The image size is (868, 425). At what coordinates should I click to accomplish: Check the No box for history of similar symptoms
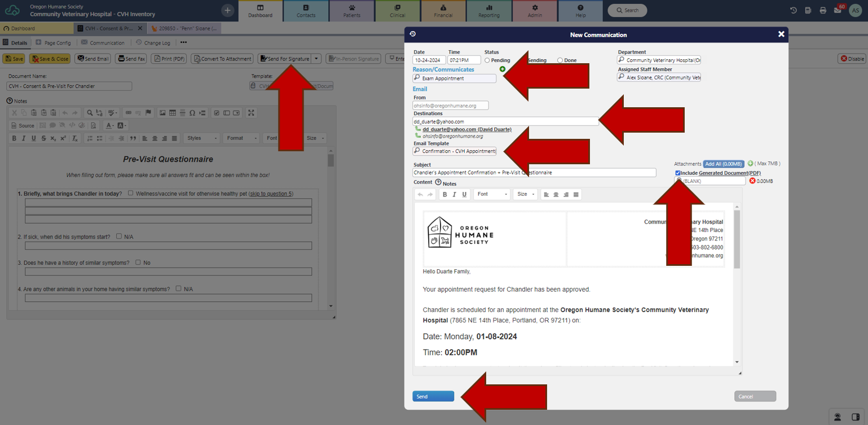(x=138, y=262)
